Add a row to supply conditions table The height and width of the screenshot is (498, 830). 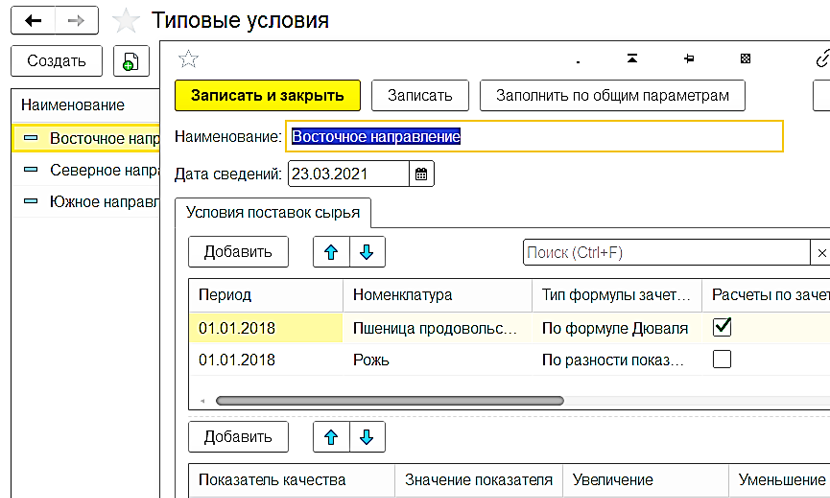pyautogui.click(x=238, y=252)
